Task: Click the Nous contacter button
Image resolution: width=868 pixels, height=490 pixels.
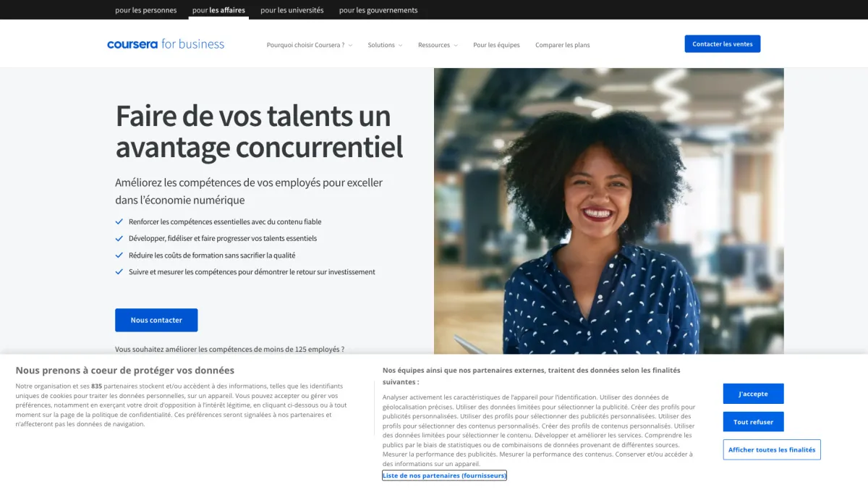Action: [x=156, y=320]
